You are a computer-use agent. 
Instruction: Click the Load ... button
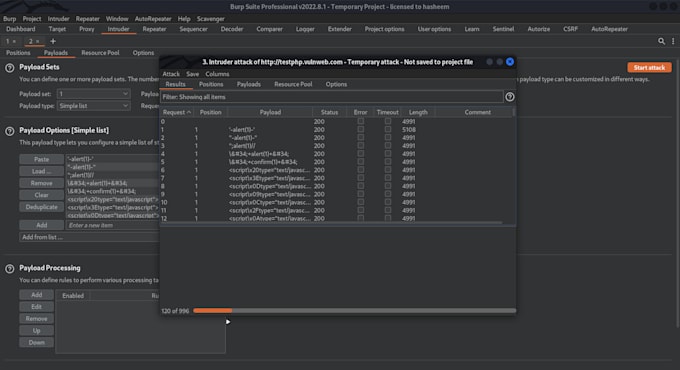click(x=41, y=171)
